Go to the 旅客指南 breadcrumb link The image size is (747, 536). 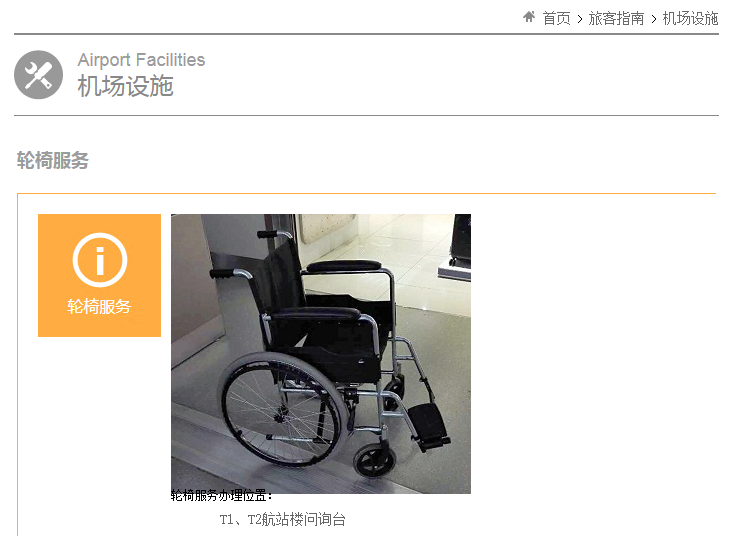[x=616, y=19]
